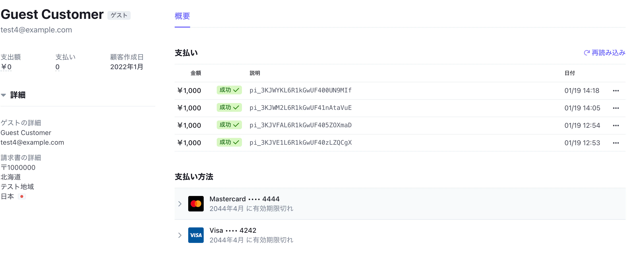This screenshot has width=644, height=255.
Task: Click Visa •••• 4242 text
Action: pyautogui.click(x=233, y=230)
